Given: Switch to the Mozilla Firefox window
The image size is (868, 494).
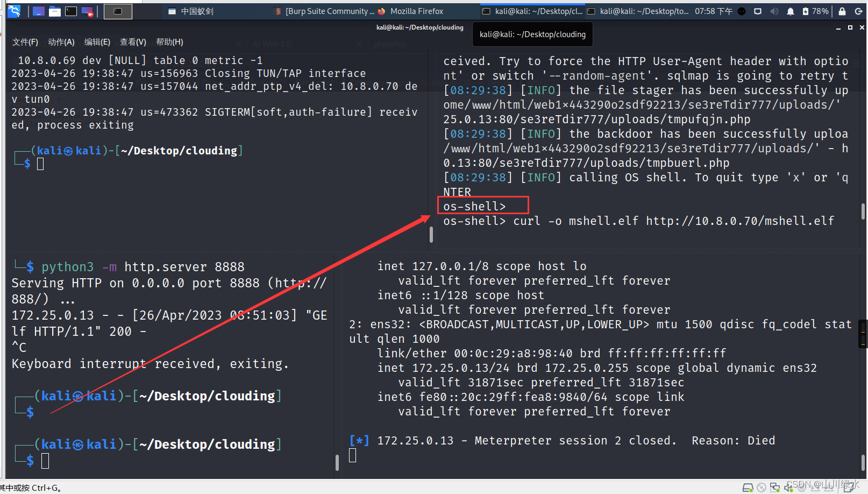Looking at the screenshot, I should (x=411, y=11).
